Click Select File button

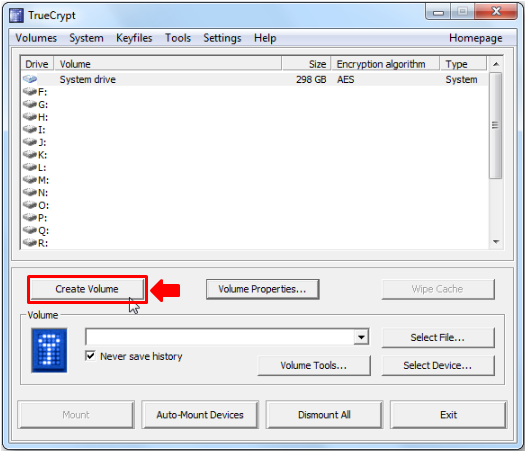point(438,337)
